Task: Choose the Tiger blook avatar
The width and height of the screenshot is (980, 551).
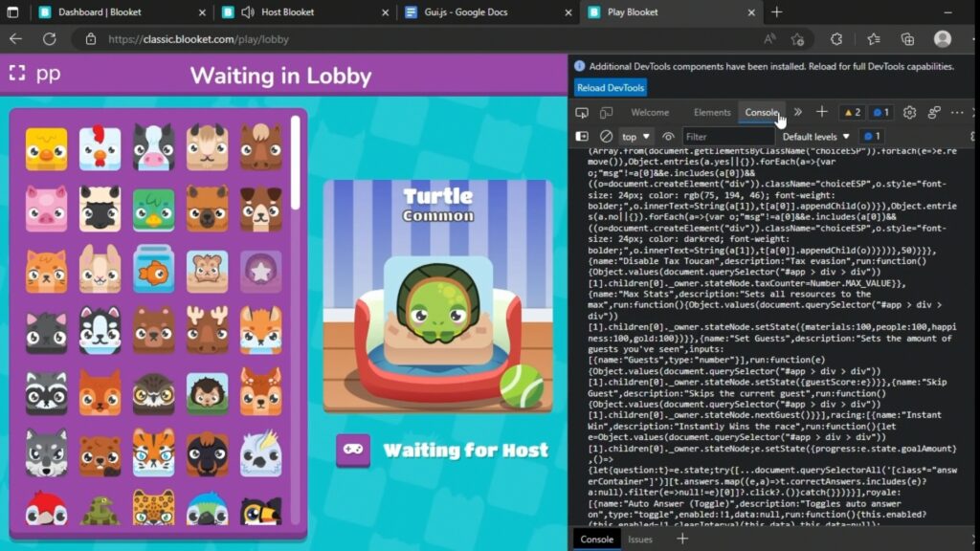Action: (154, 452)
